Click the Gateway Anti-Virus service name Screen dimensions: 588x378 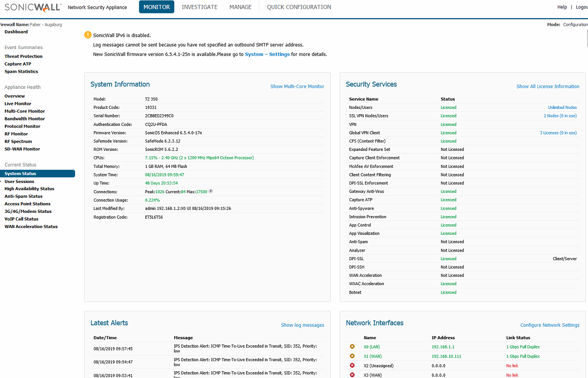coord(366,191)
